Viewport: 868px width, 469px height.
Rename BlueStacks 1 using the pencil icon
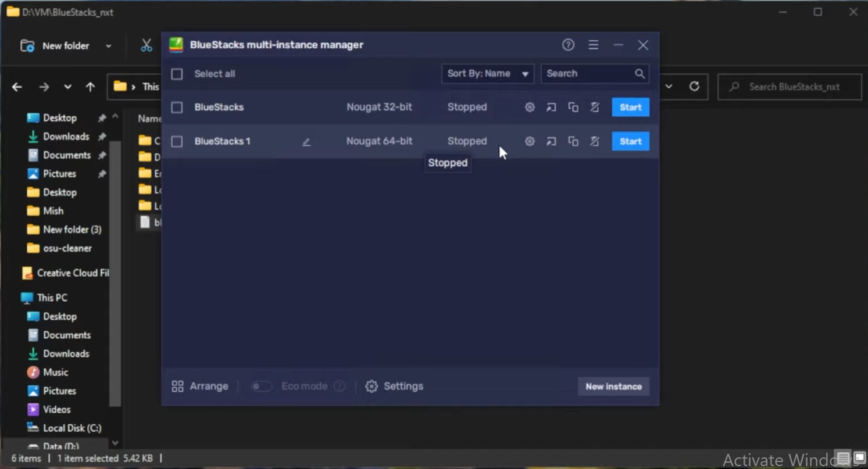coord(306,142)
